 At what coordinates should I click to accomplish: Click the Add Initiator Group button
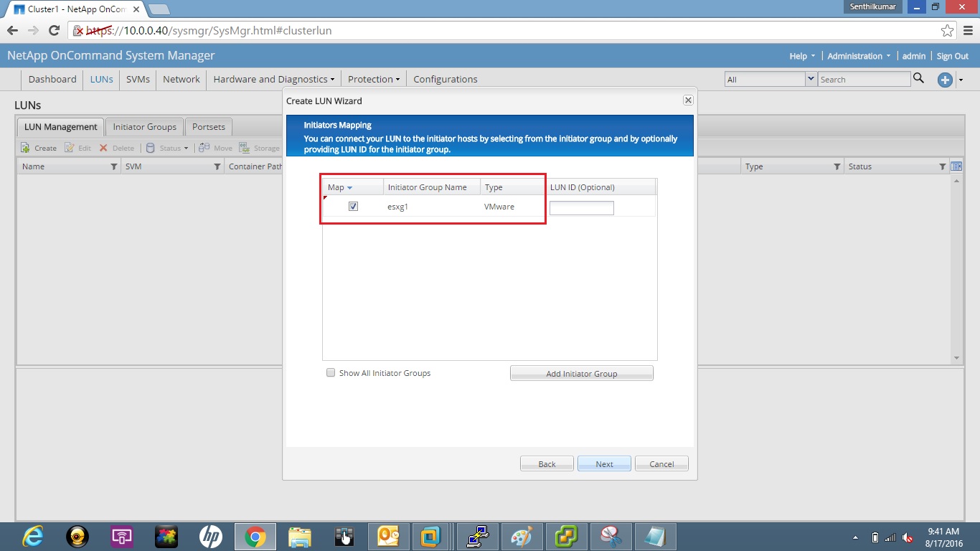coord(581,372)
